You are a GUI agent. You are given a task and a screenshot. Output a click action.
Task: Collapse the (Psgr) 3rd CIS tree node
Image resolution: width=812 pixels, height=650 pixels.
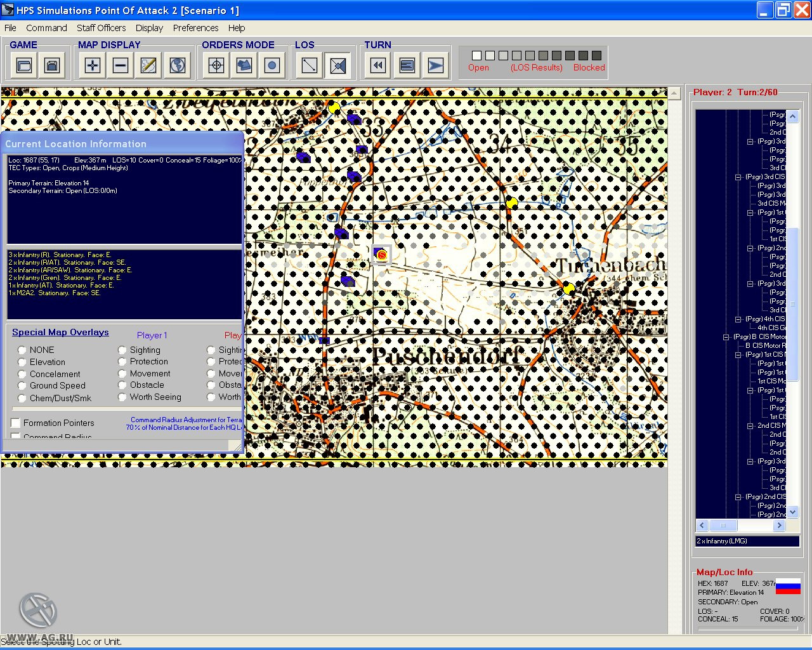coord(737,176)
